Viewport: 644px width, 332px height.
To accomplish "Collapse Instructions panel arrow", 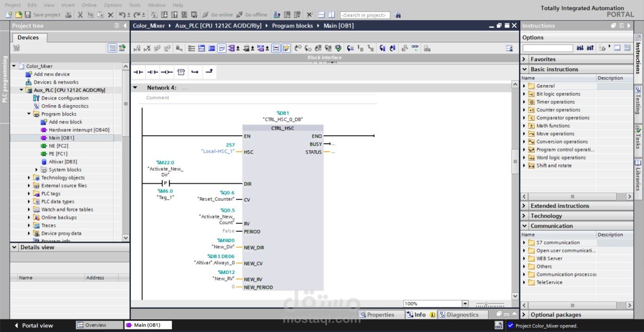I will (628, 26).
